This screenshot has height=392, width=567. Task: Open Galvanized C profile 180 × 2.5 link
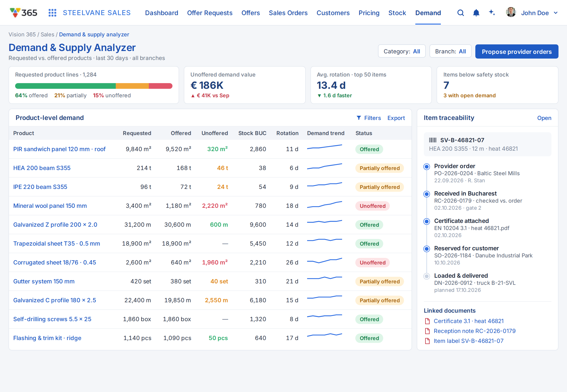coord(55,300)
